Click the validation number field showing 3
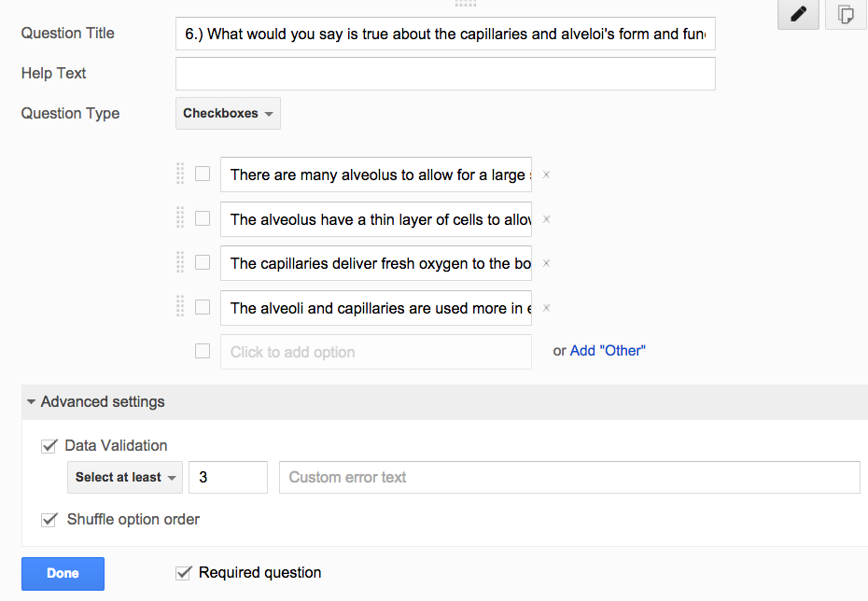The image size is (868, 601). point(228,477)
